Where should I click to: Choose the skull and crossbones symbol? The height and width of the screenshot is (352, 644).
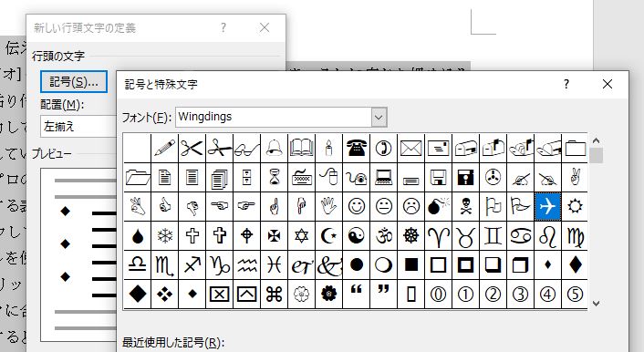click(x=465, y=206)
